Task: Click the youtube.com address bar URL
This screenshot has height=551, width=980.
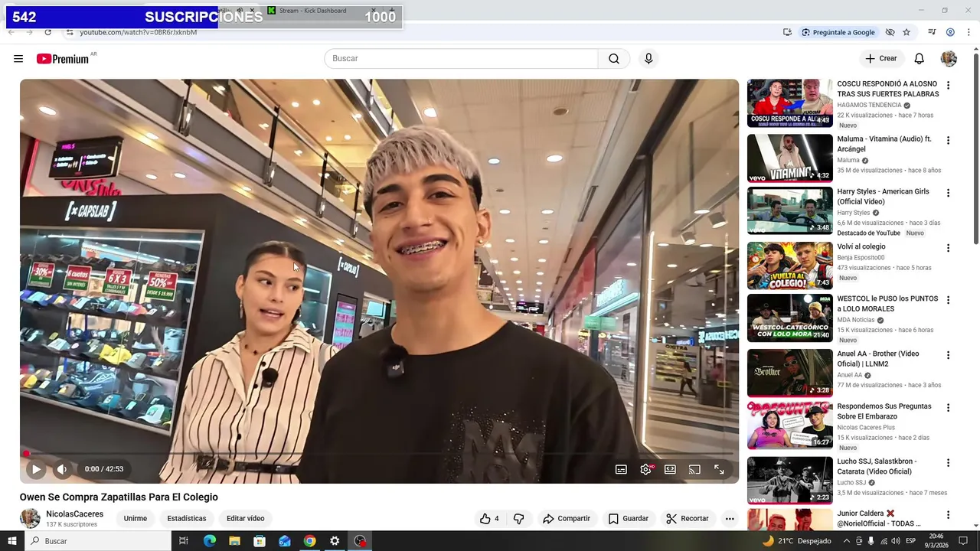Action: [139, 32]
